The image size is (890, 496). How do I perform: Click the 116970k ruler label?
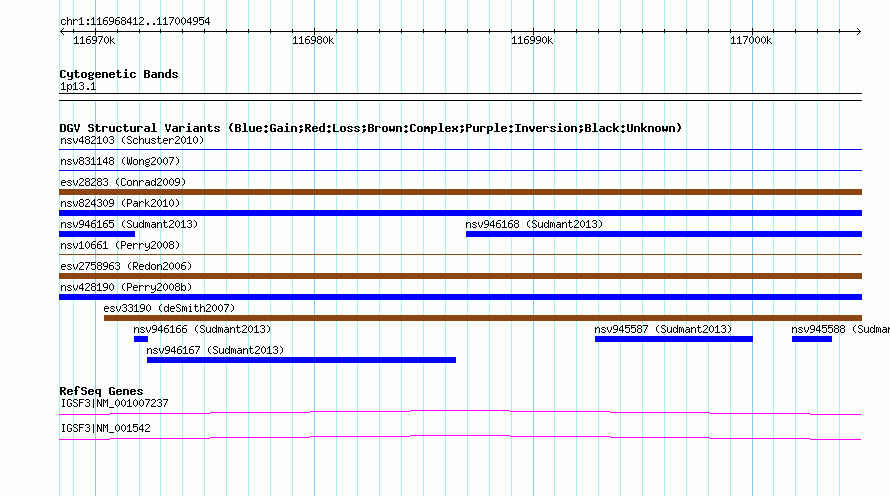(94, 40)
